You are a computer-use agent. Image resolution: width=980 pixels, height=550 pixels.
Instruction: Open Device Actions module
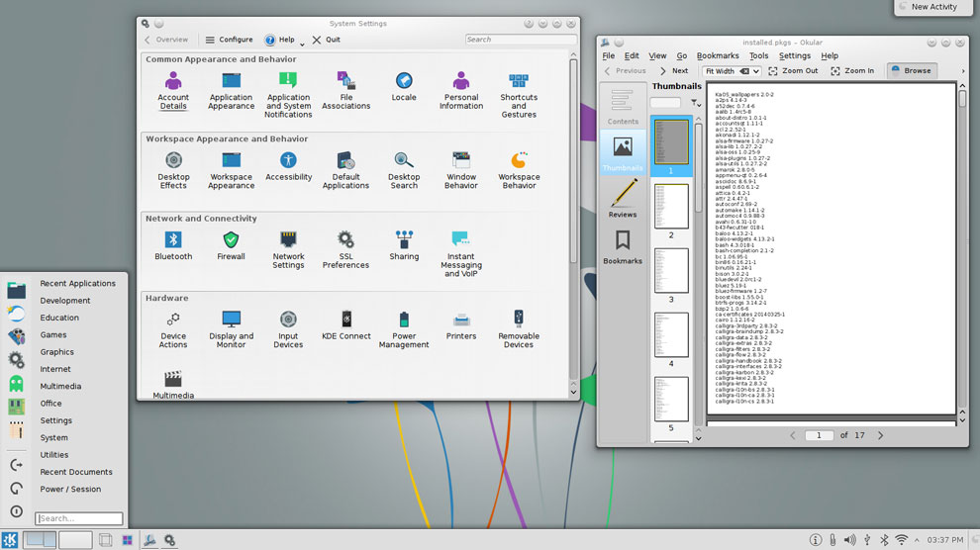click(x=173, y=329)
